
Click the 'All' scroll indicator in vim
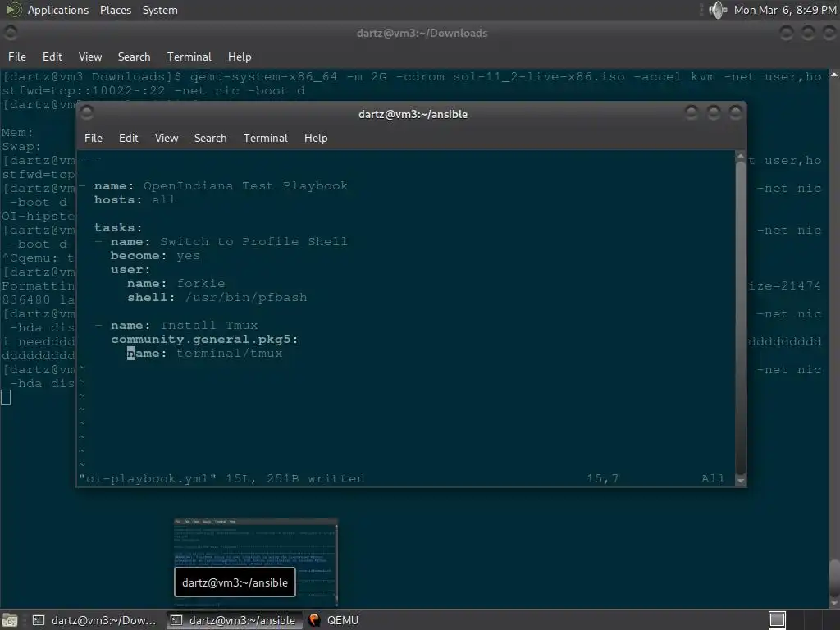click(x=713, y=478)
